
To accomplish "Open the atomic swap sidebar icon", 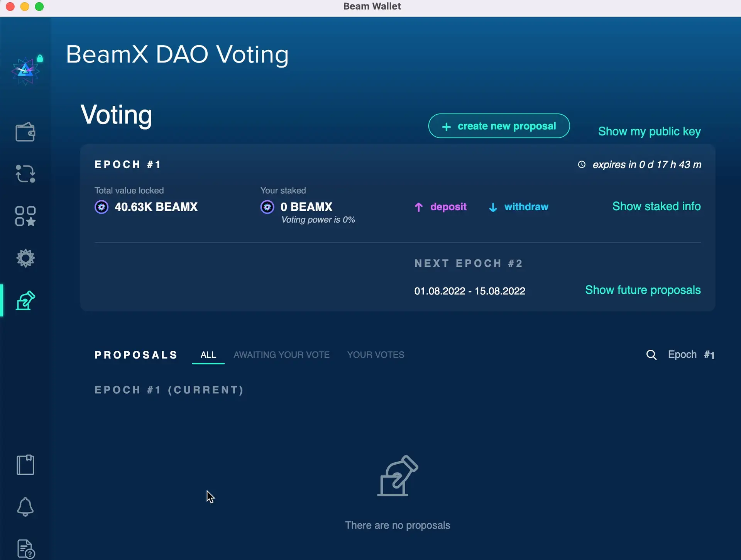I will 25,174.
